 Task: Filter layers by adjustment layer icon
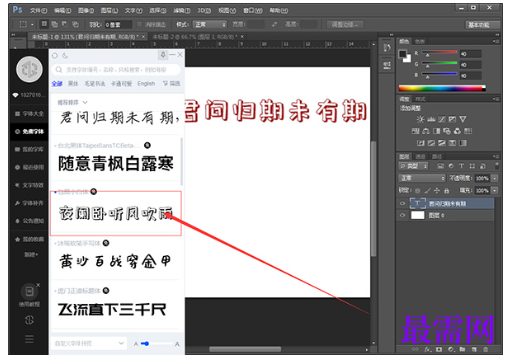click(x=451, y=166)
